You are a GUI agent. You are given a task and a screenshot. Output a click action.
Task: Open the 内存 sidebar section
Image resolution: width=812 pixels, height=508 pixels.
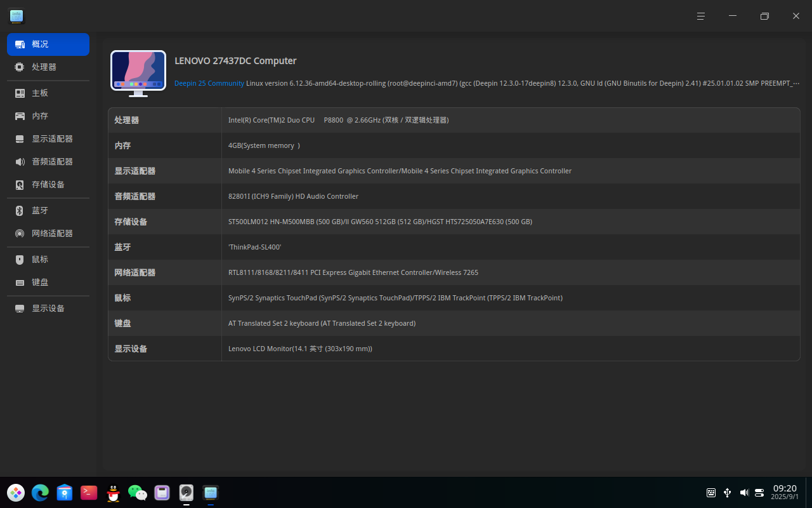coord(48,116)
